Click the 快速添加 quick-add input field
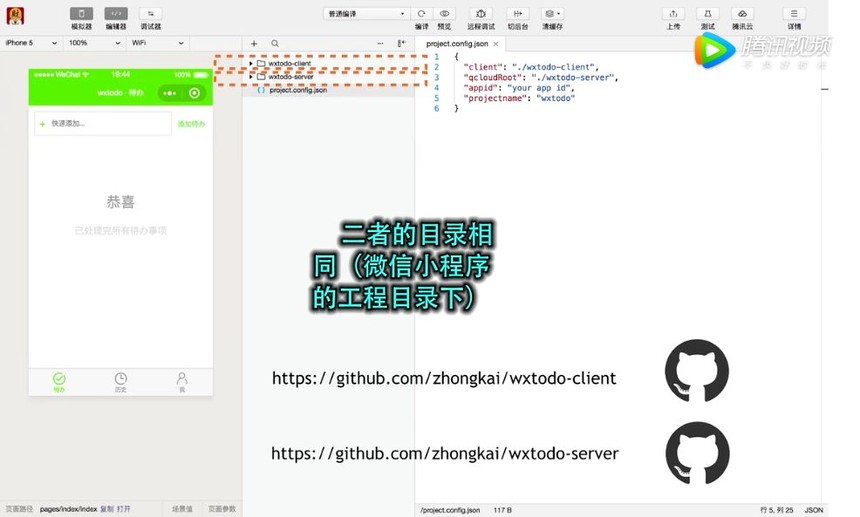 pyautogui.click(x=103, y=123)
